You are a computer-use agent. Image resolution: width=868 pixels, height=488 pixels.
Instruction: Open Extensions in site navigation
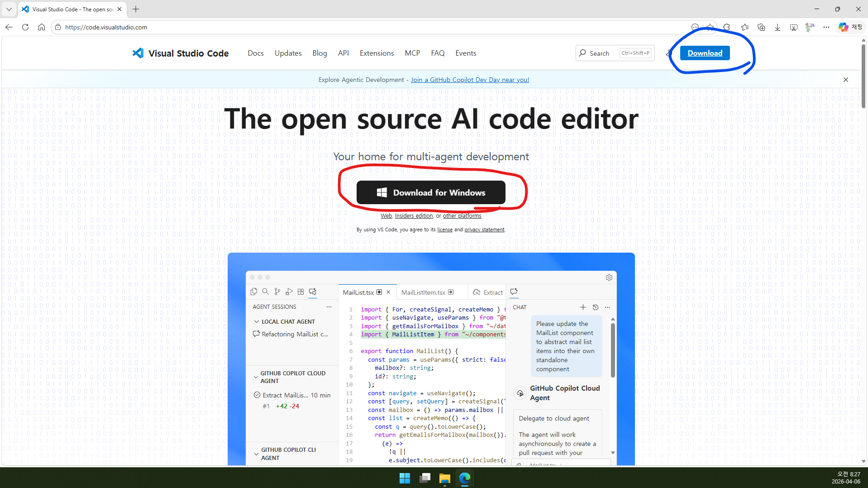[x=377, y=53]
